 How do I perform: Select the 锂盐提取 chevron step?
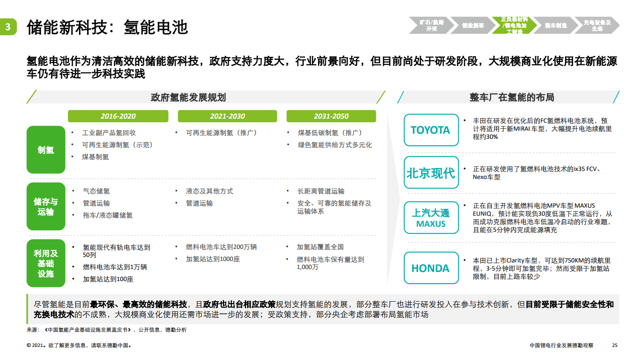(x=472, y=26)
